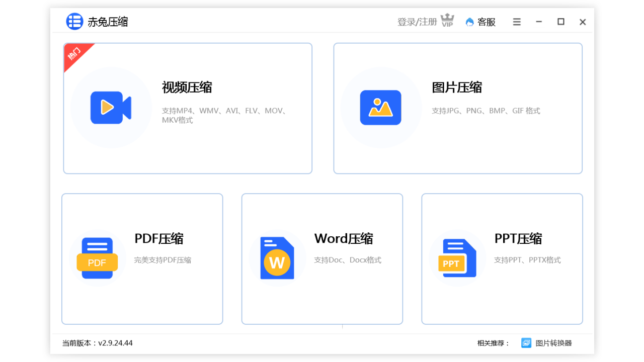Click the 图片转换器 icon in the footer
644x362 pixels.
526,343
